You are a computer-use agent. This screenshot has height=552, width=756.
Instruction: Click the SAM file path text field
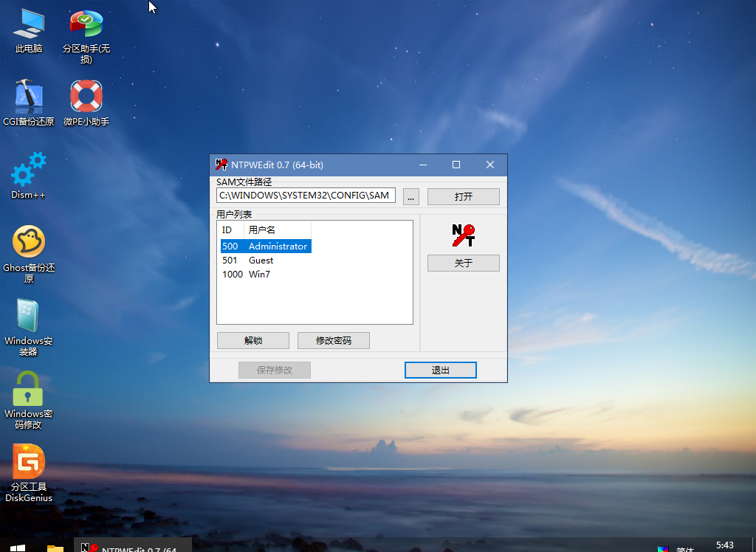tap(306, 196)
